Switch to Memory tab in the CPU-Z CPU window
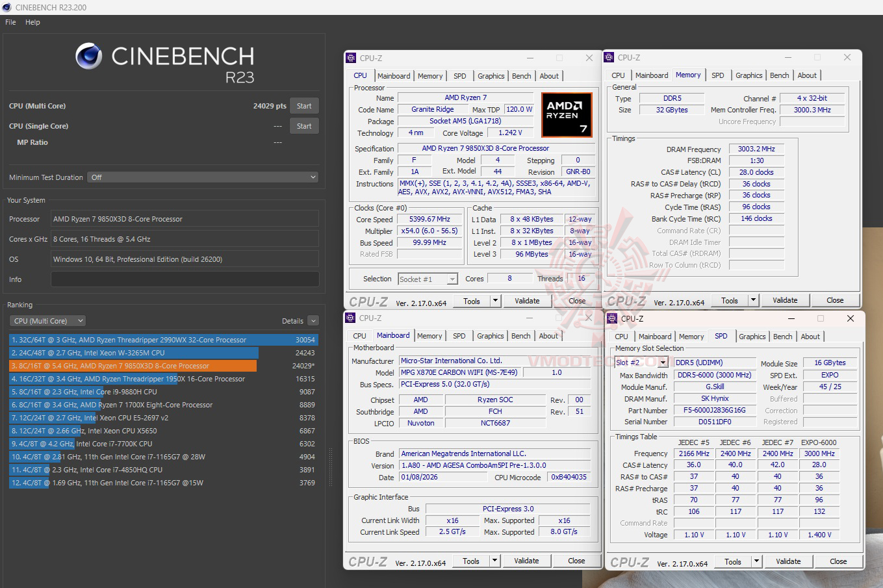The width and height of the screenshot is (883, 588). (x=430, y=76)
